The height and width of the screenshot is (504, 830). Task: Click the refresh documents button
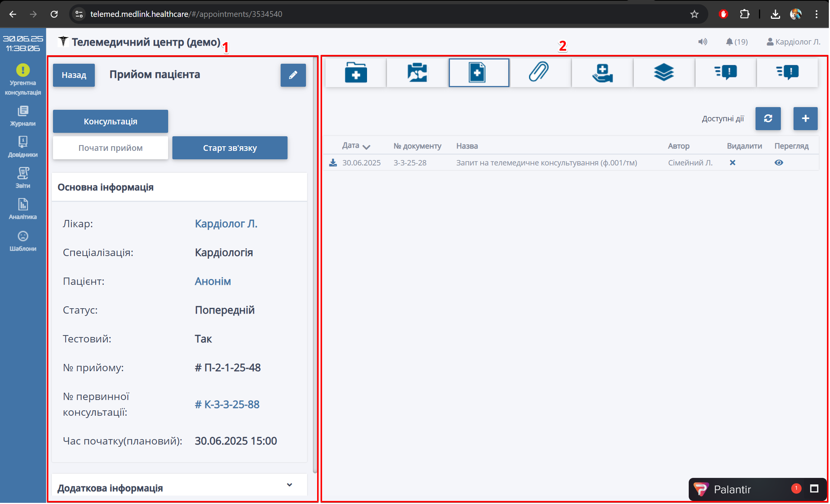click(x=768, y=119)
